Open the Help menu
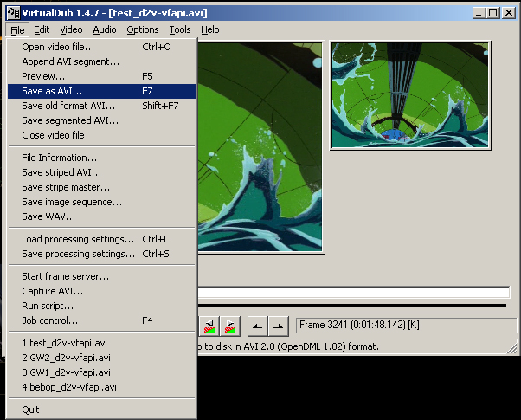Viewport: 521px width, 420px height. point(210,30)
